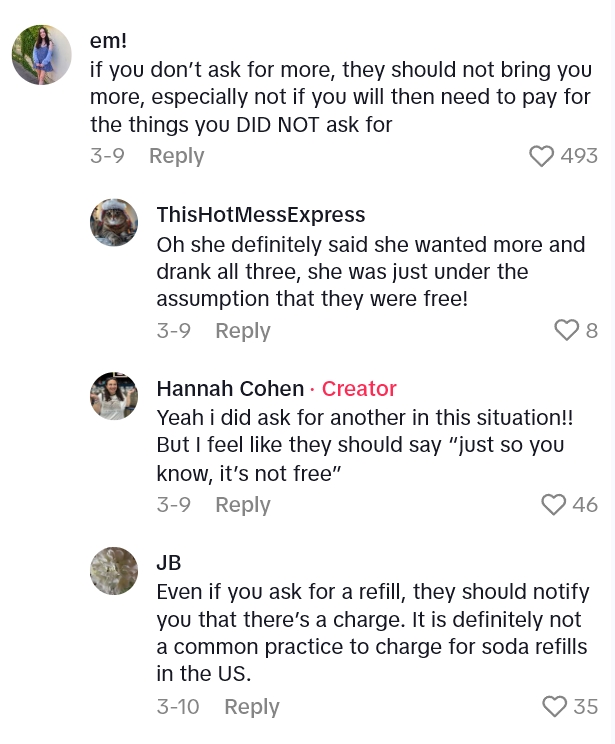Open the em! username link
This screenshot has height=744, width=615.
coord(108,41)
